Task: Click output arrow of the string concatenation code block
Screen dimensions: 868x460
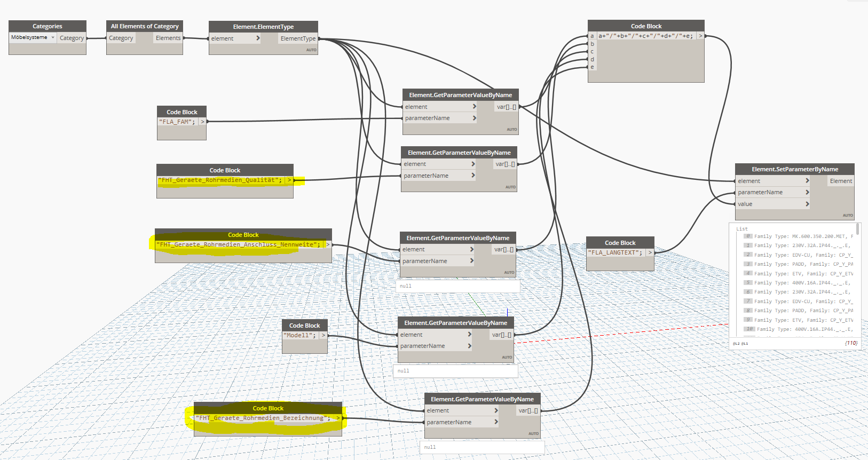Action: pos(700,36)
